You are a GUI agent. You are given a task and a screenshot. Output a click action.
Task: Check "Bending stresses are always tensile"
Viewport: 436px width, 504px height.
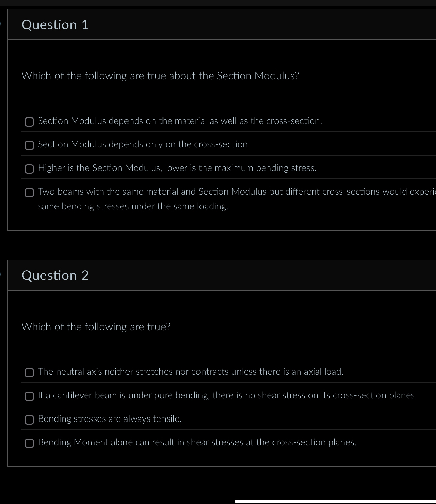[x=29, y=419]
